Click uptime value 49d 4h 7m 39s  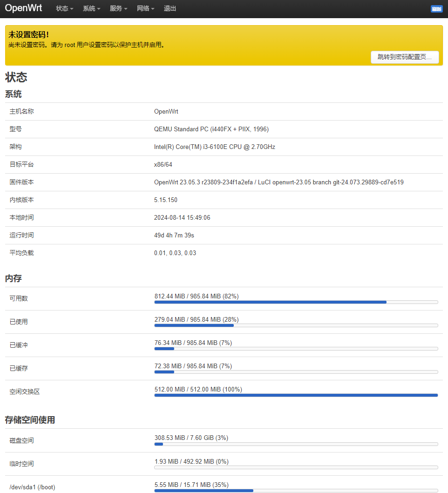174,235
